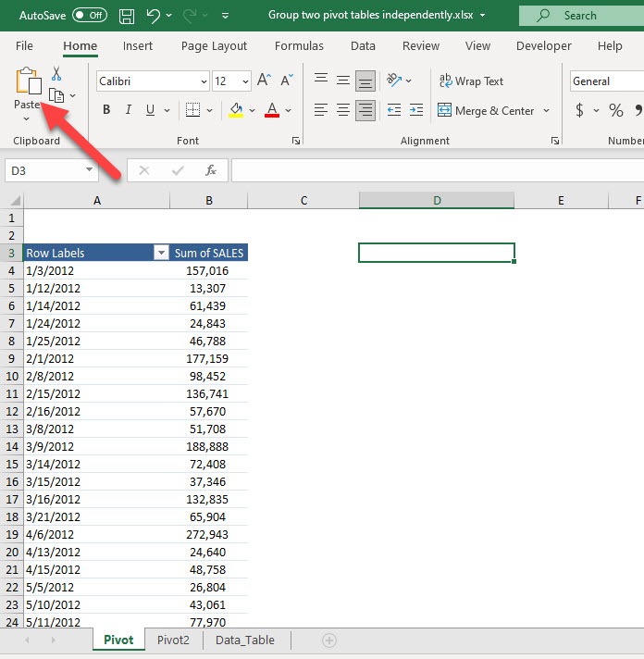Open Alignment settings dialog launcher
This screenshot has height=659, width=644.
tap(555, 141)
